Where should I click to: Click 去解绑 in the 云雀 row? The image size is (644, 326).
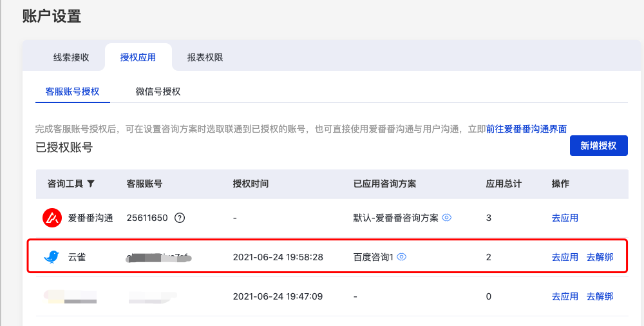pyautogui.click(x=600, y=257)
